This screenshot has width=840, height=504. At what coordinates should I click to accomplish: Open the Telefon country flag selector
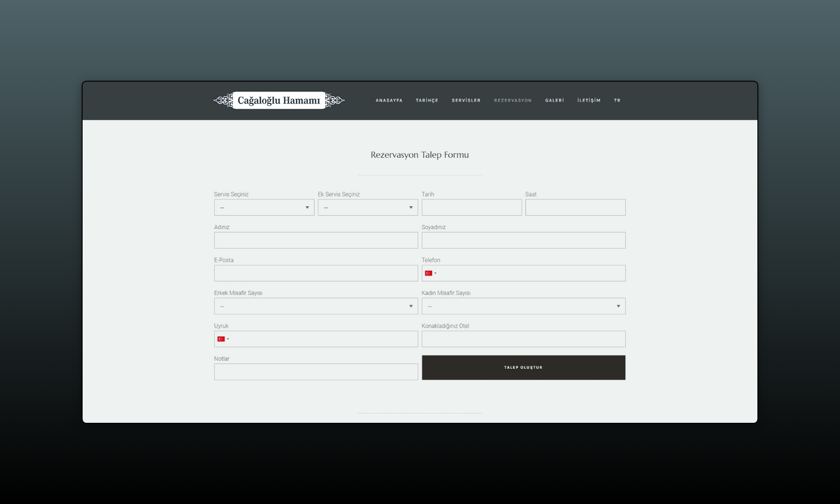[430, 273]
